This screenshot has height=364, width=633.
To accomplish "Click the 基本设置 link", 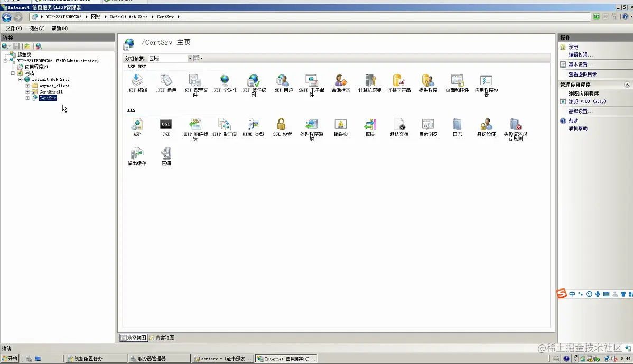I will (581, 64).
